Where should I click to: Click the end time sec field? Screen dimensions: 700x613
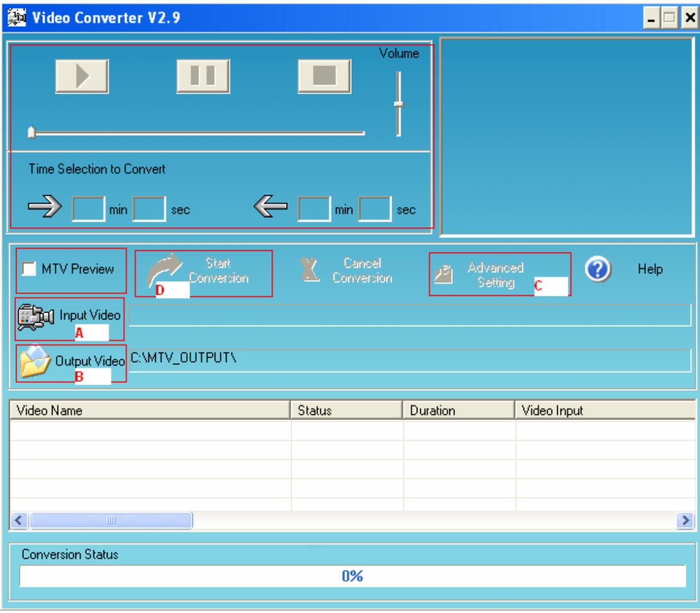(375, 209)
